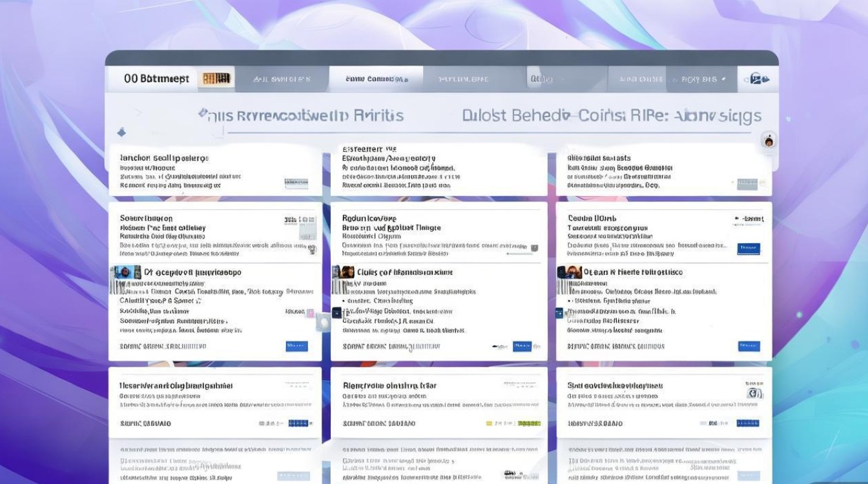
Task: Toggle the small grey tag in first top card
Action: pyautogui.click(x=296, y=184)
